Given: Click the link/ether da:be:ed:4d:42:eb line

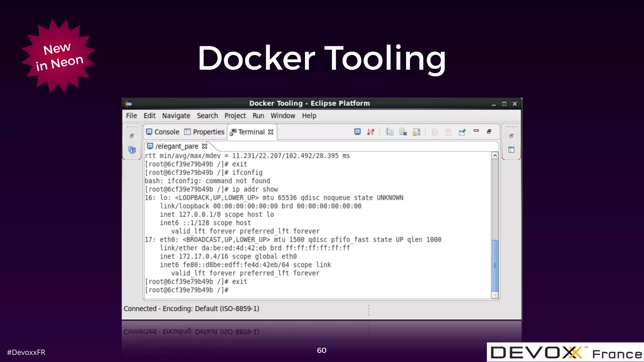Looking at the screenshot, I should [x=255, y=248].
